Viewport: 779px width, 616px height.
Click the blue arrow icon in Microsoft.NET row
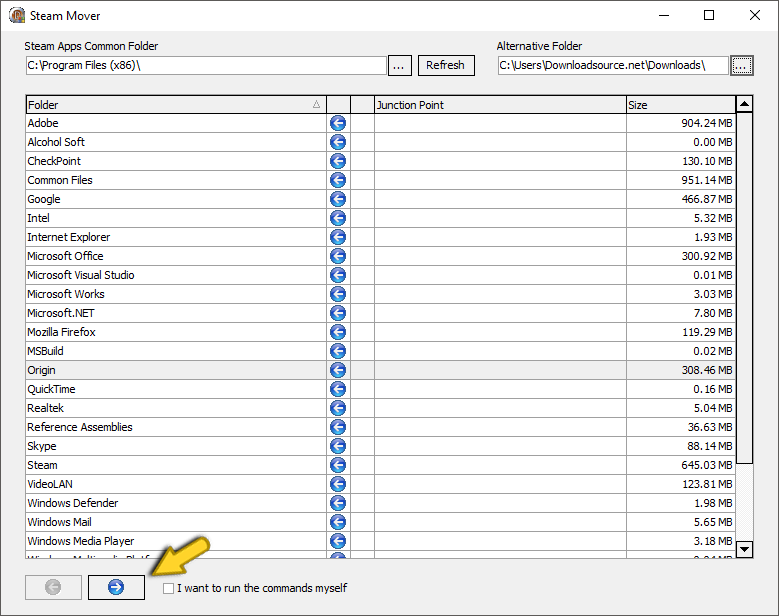[x=338, y=313]
